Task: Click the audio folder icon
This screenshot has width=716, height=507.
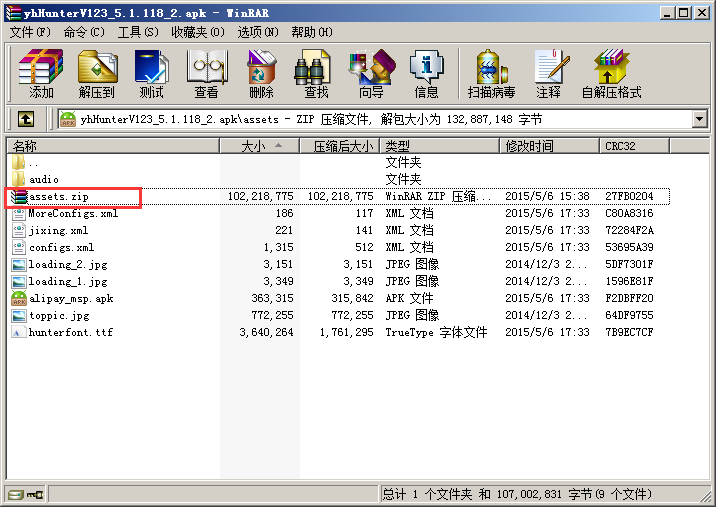Action: pyautogui.click(x=18, y=179)
